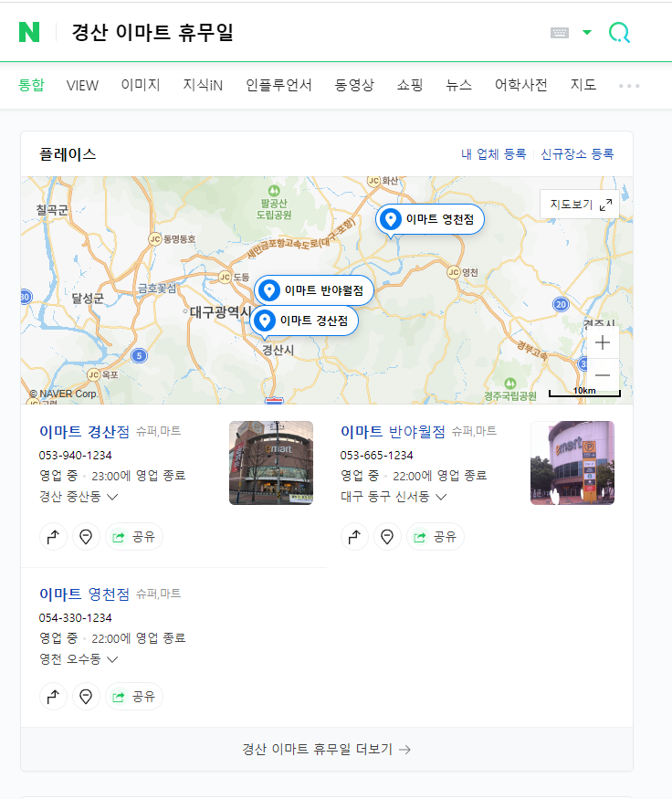Expand the search suggestions dropdown arrow

click(587, 33)
